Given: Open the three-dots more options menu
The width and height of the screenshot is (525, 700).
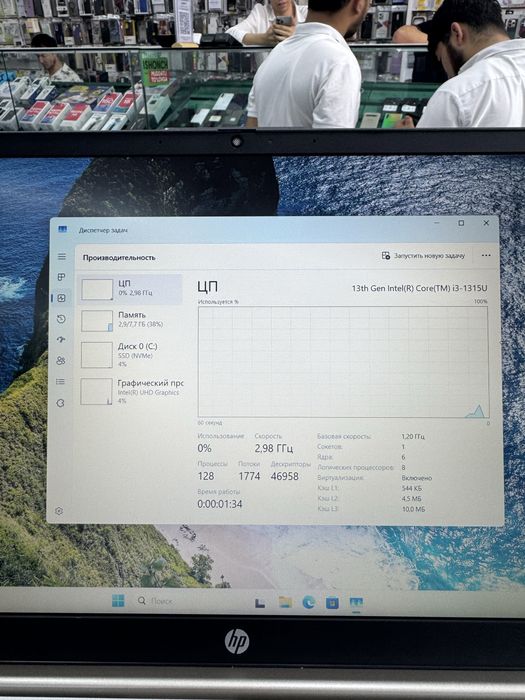Looking at the screenshot, I should click(x=486, y=256).
